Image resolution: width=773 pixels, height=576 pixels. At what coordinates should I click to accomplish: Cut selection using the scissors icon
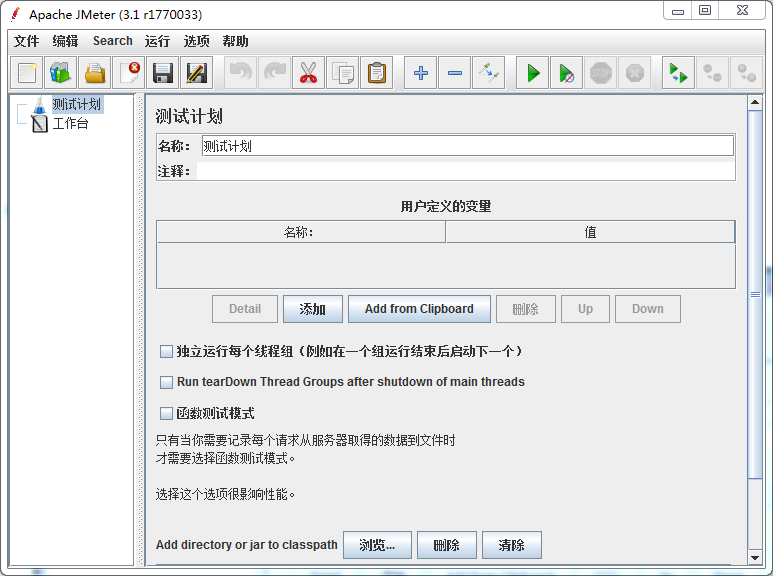click(308, 73)
